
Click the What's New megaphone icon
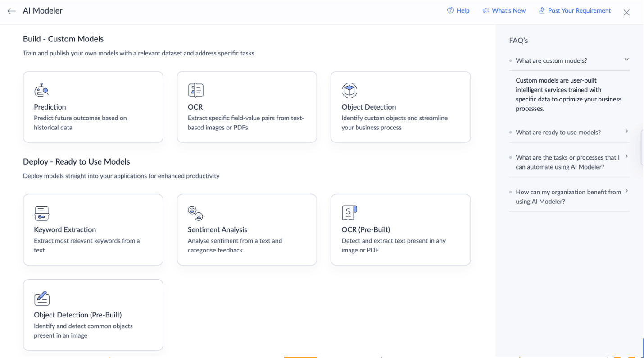(x=487, y=10)
